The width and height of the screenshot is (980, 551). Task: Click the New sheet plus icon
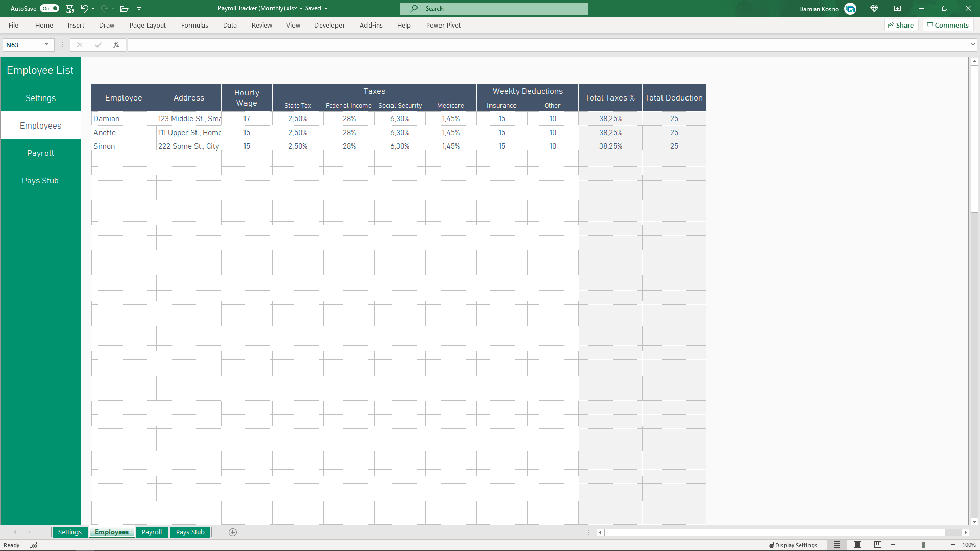pyautogui.click(x=233, y=532)
